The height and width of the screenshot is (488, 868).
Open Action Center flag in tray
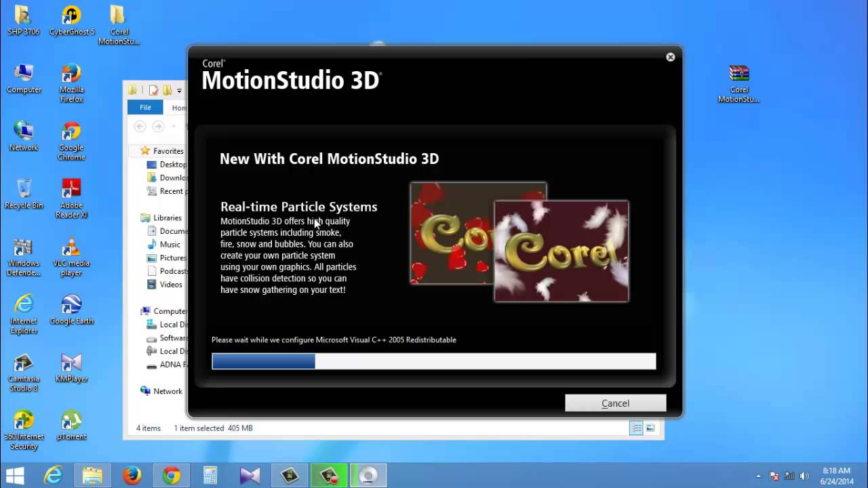774,476
